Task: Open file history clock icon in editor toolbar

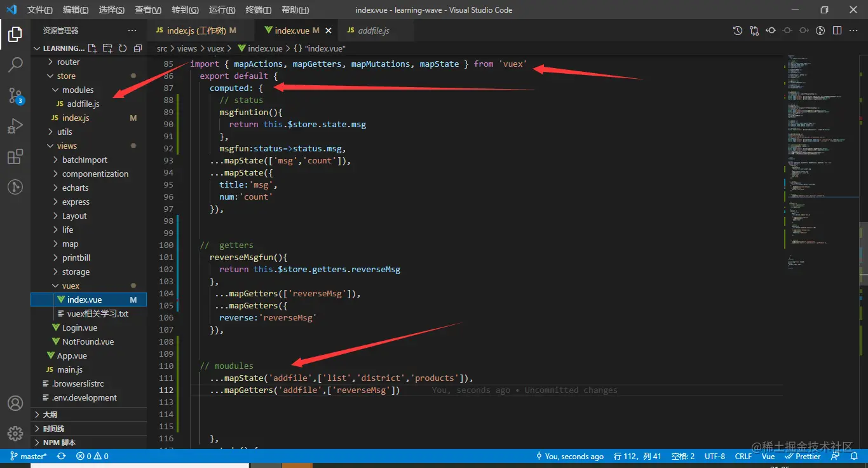Action: pyautogui.click(x=738, y=31)
